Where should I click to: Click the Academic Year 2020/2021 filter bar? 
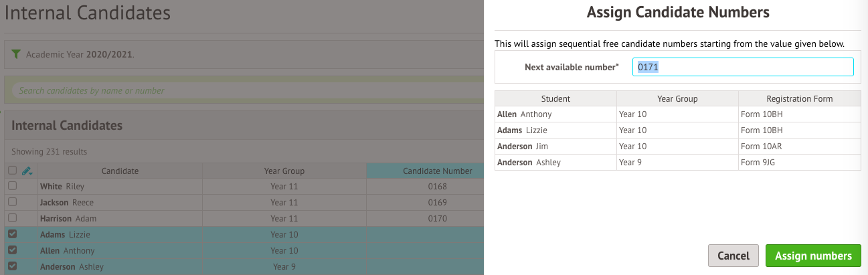click(244, 54)
